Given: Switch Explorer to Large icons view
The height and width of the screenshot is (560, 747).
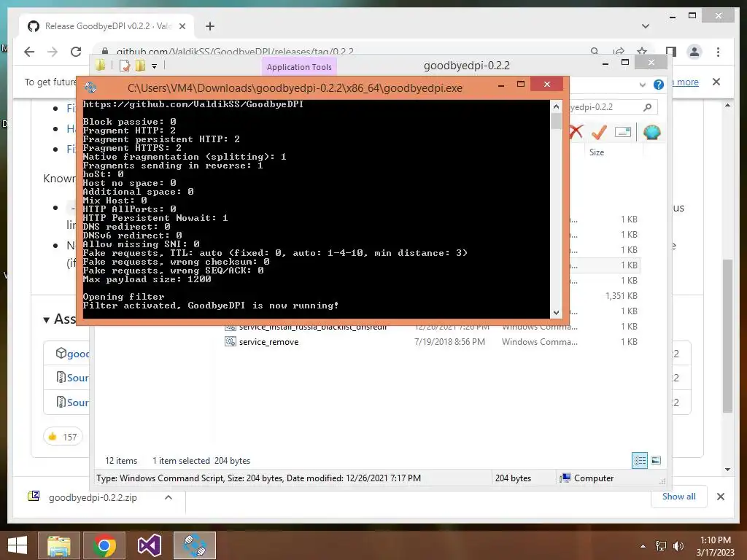Looking at the screenshot, I should [x=656, y=460].
